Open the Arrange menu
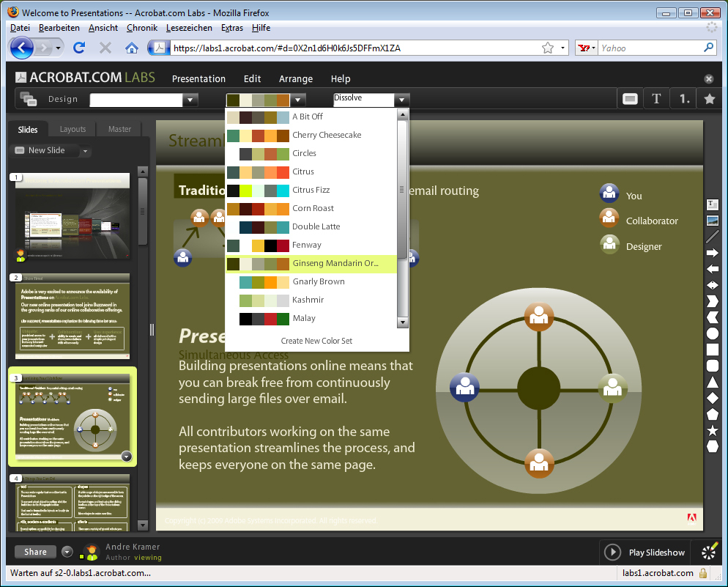The width and height of the screenshot is (728, 587). pyautogui.click(x=296, y=79)
